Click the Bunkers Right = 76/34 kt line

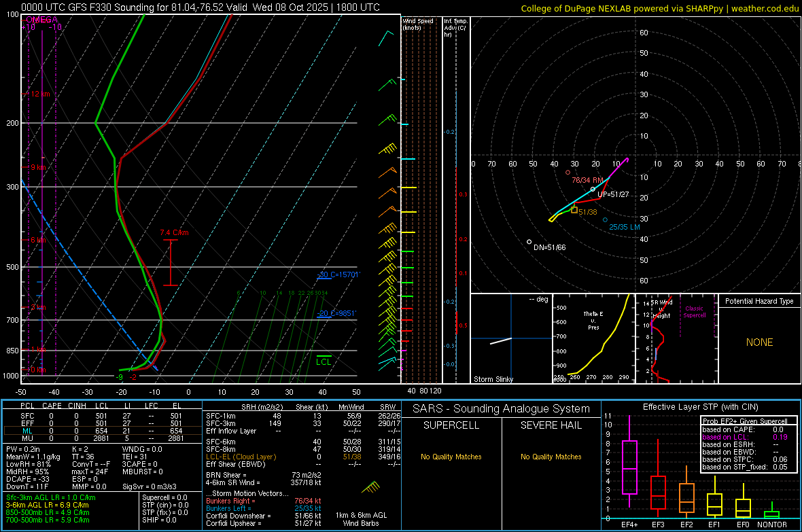click(x=264, y=501)
